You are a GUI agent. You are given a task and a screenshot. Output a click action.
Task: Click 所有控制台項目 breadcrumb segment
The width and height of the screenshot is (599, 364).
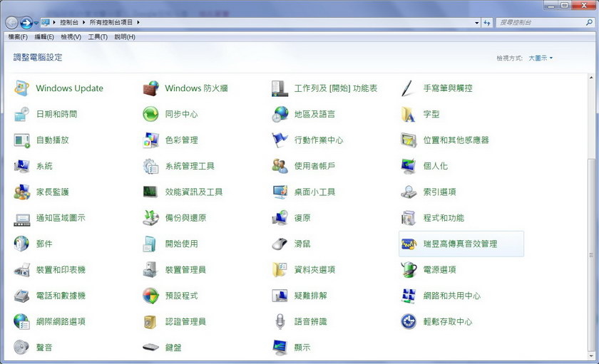pos(111,23)
